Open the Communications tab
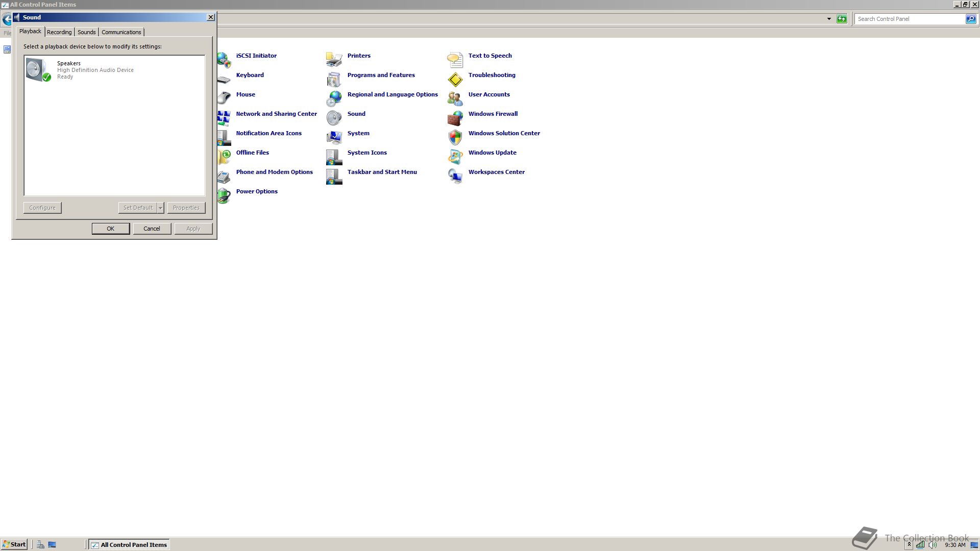The width and height of the screenshot is (980, 551). [121, 32]
